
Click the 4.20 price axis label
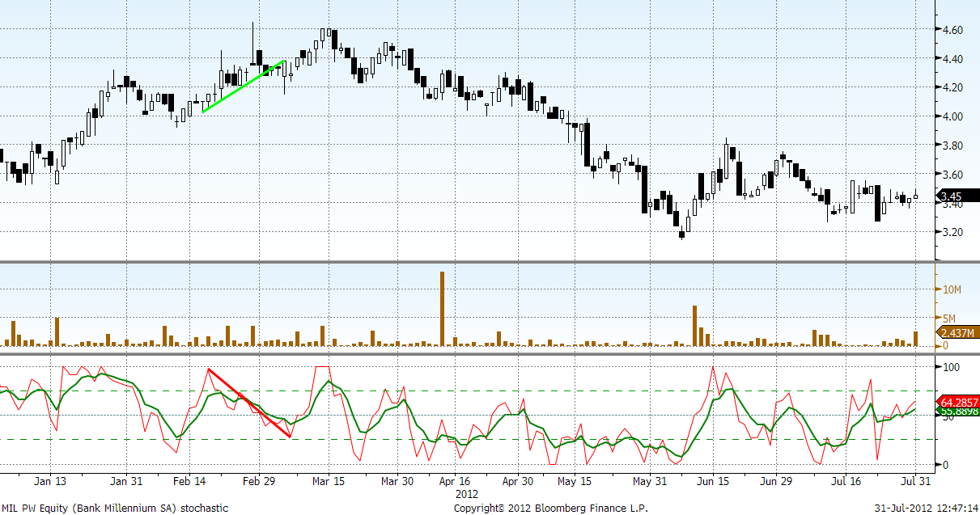coord(952,87)
